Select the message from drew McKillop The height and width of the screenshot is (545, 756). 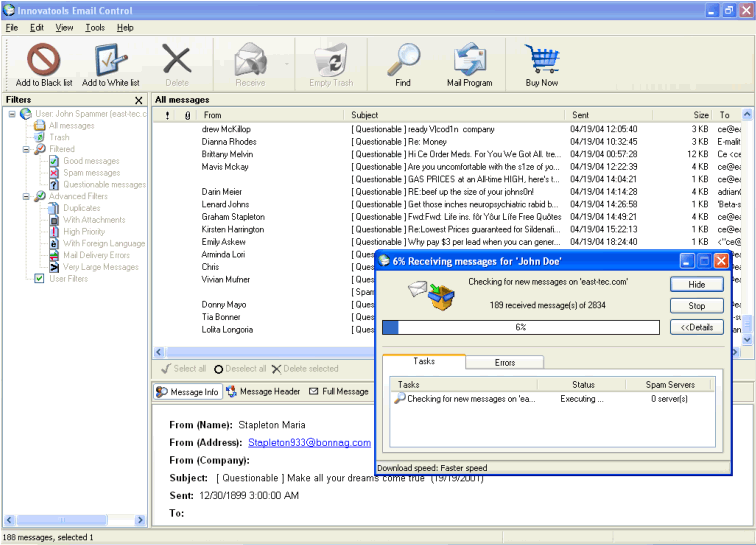(447, 129)
